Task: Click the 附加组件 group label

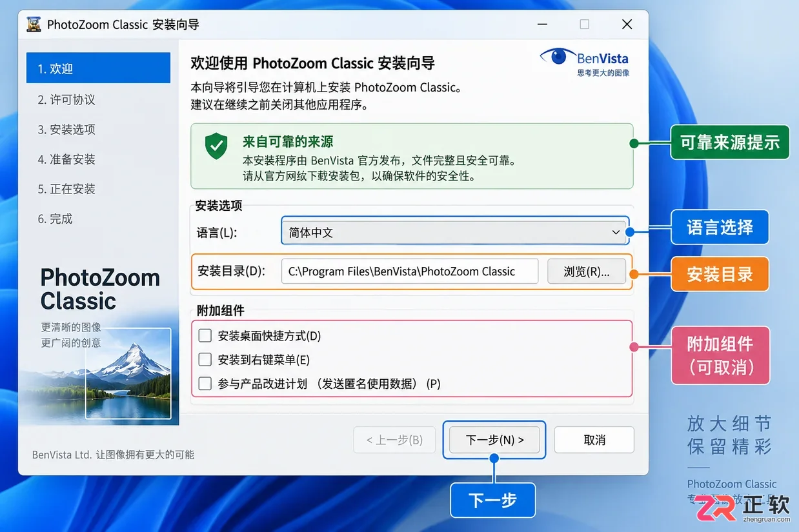Action: point(220,311)
